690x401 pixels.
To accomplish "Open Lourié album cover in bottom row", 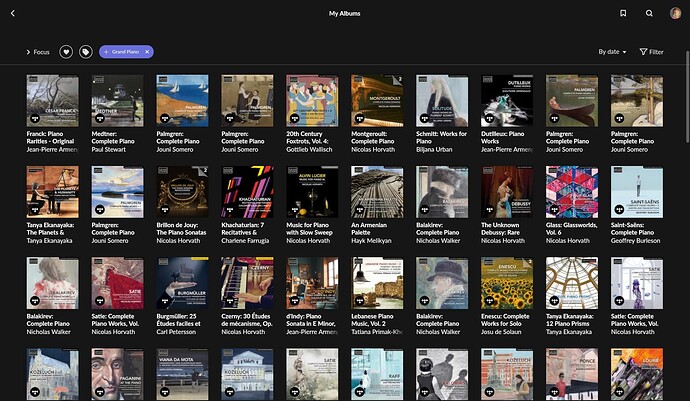I will (637, 374).
